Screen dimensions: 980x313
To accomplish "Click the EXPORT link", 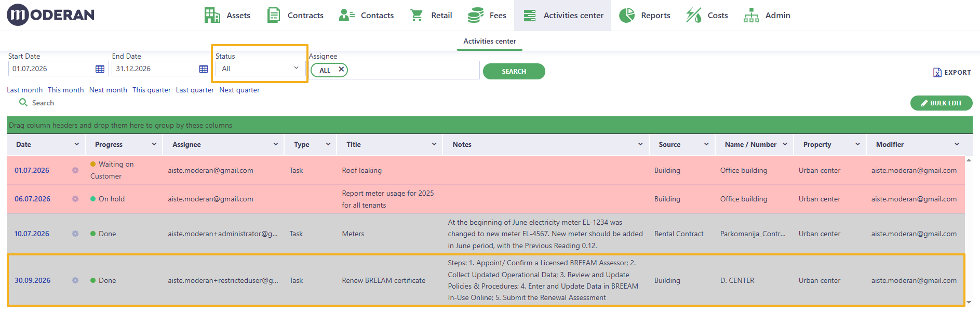I will pos(952,73).
